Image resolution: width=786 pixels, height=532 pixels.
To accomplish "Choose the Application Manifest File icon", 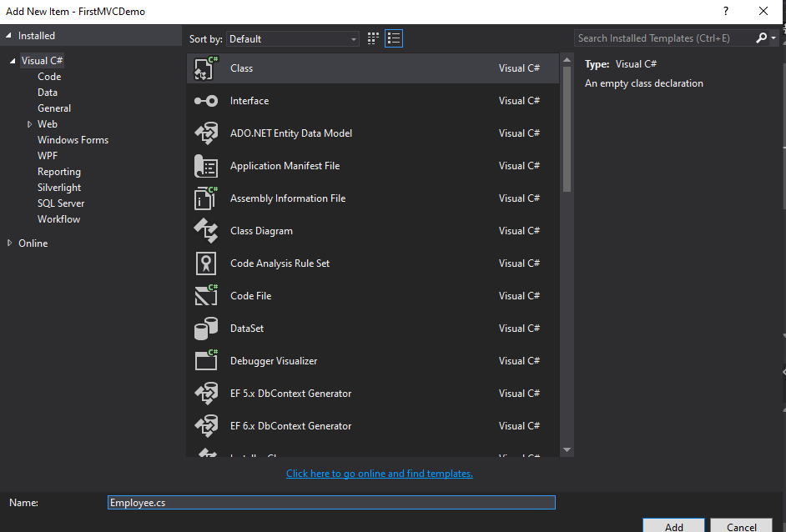I will coord(206,166).
